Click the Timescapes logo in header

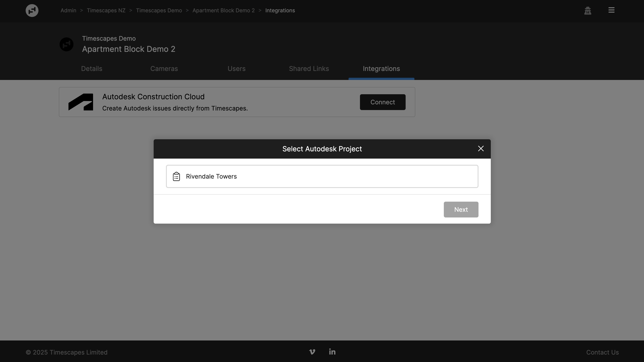coord(32,11)
